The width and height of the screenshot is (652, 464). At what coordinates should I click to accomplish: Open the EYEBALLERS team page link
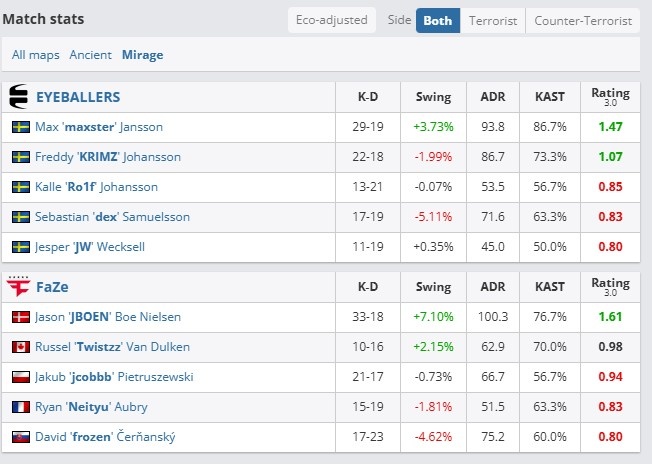pyautogui.click(x=78, y=97)
